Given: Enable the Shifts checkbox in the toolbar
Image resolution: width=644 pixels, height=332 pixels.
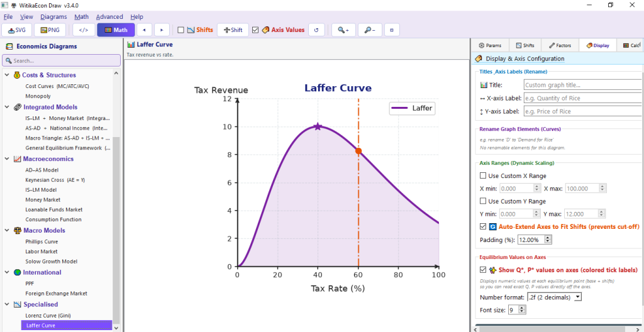Looking at the screenshot, I should [180, 30].
